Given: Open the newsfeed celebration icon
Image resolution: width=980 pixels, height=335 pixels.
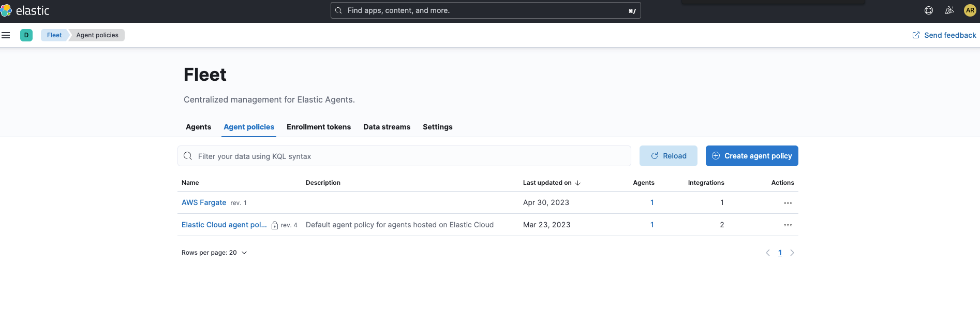Looking at the screenshot, I should [949, 10].
